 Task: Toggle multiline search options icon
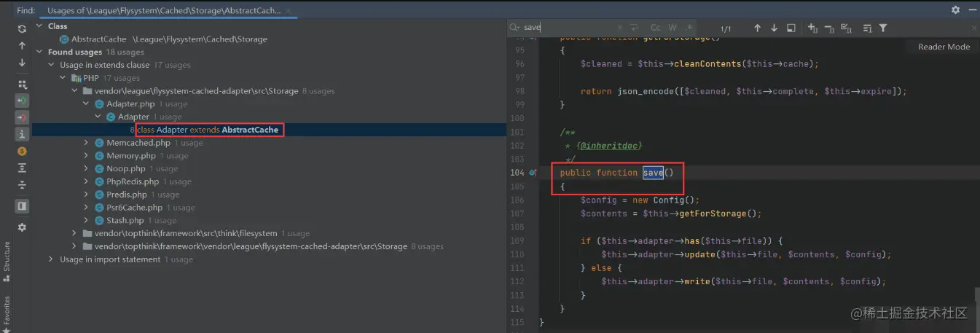point(867,28)
